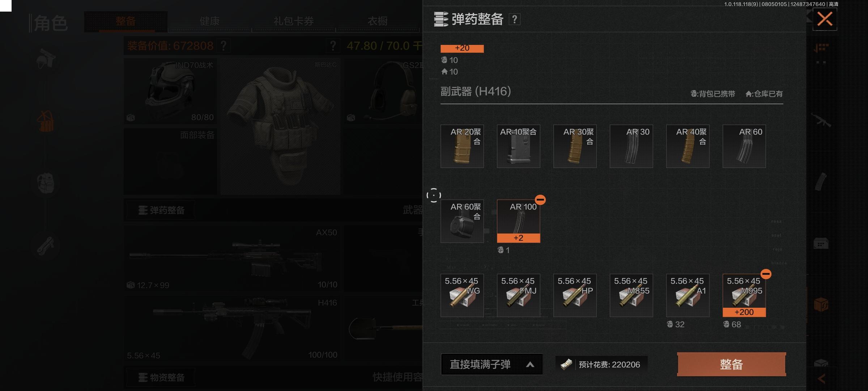This screenshot has width=868, height=391.
Task: Remove M995 ammo via minus badge
Action: [x=766, y=274]
